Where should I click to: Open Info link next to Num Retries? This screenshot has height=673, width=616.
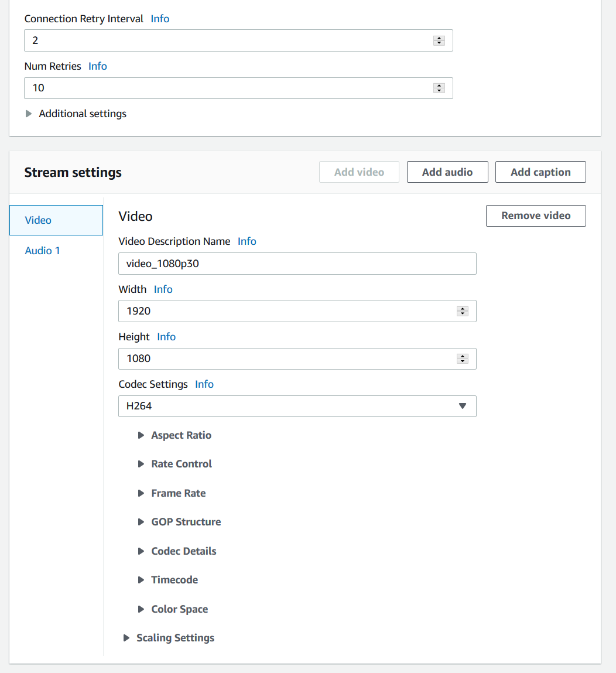(x=98, y=66)
